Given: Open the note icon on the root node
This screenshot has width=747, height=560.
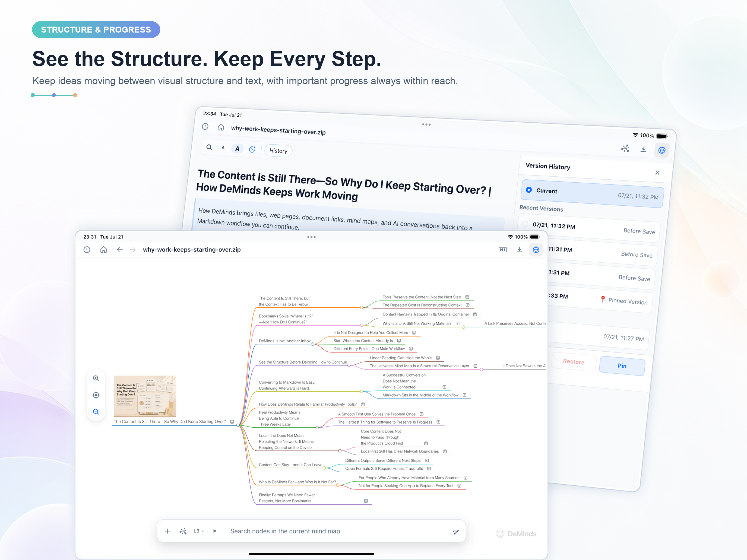Looking at the screenshot, I should [x=232, y=422].
